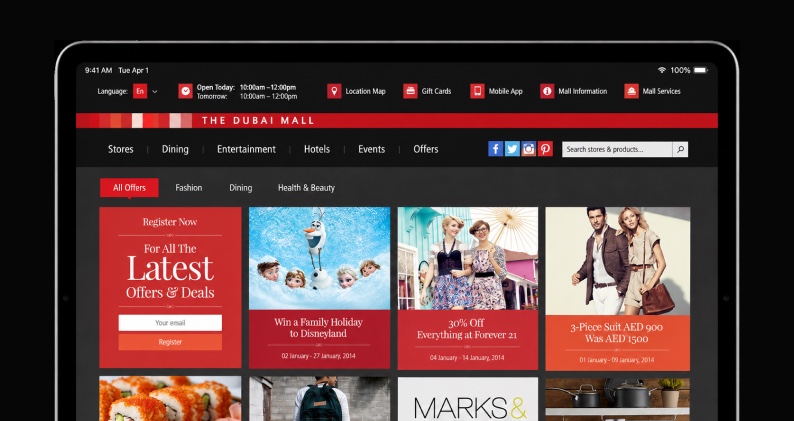Image resolution: width=794 pixels, height=421 pixels.
Task: Open the Offers menu
Action: [426, 149]
